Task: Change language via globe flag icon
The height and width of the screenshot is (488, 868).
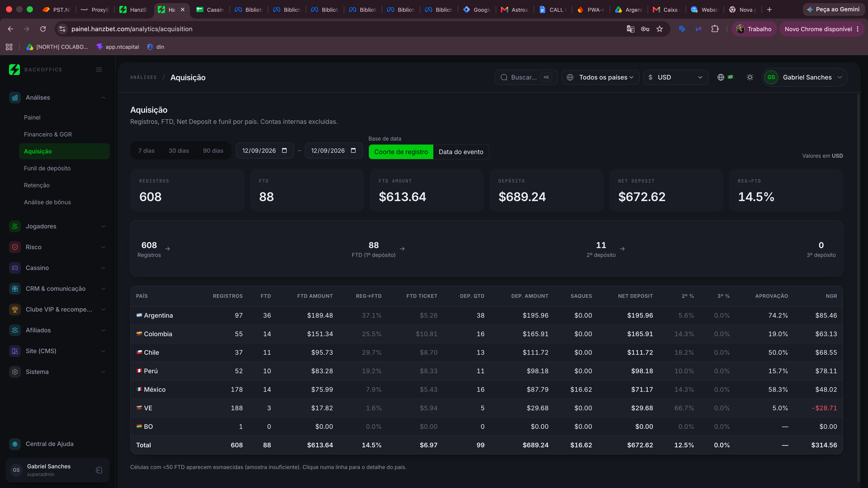Action: tap(725, 77)
